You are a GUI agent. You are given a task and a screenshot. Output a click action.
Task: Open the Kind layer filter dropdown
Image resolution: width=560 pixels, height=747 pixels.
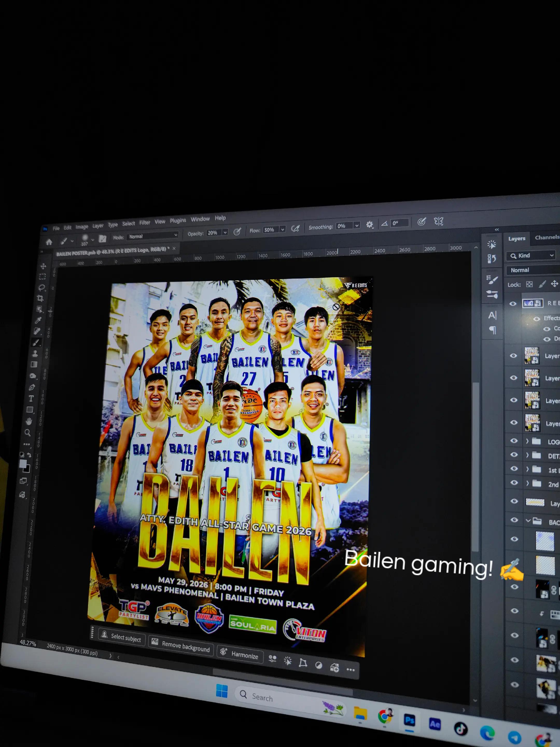pyautogui.click(x=531, y=256)
